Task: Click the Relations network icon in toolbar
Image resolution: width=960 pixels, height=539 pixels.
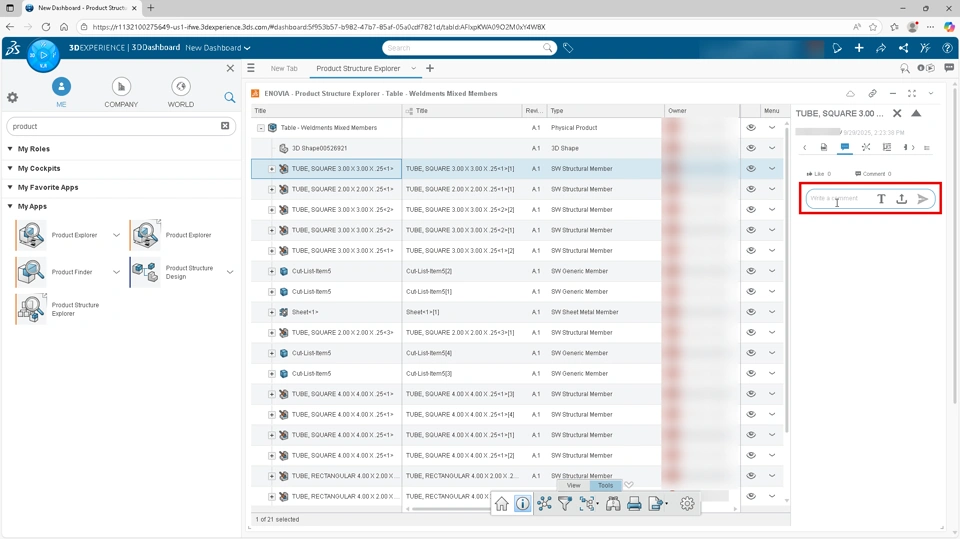Action: [x=544, y=503]
